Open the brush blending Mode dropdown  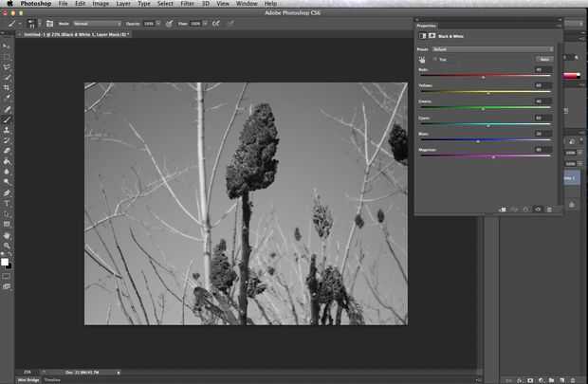97,24
